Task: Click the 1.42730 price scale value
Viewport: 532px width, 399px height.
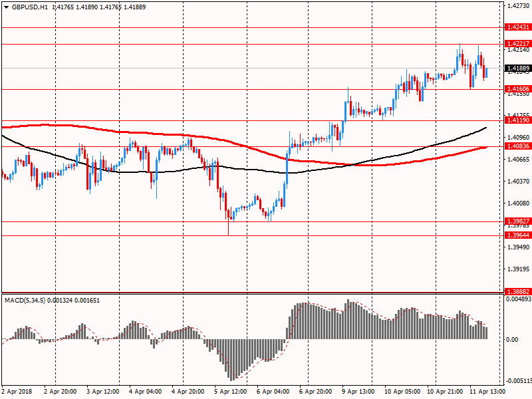Action: point(518,5)
